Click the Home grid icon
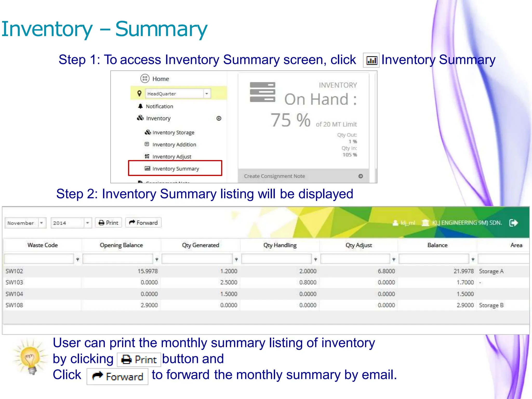The height and width of the screenshot is (399, 532). [x=145, y=78]
